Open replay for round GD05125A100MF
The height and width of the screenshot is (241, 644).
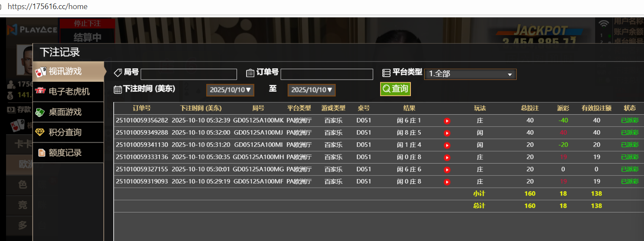coord(447,182)
